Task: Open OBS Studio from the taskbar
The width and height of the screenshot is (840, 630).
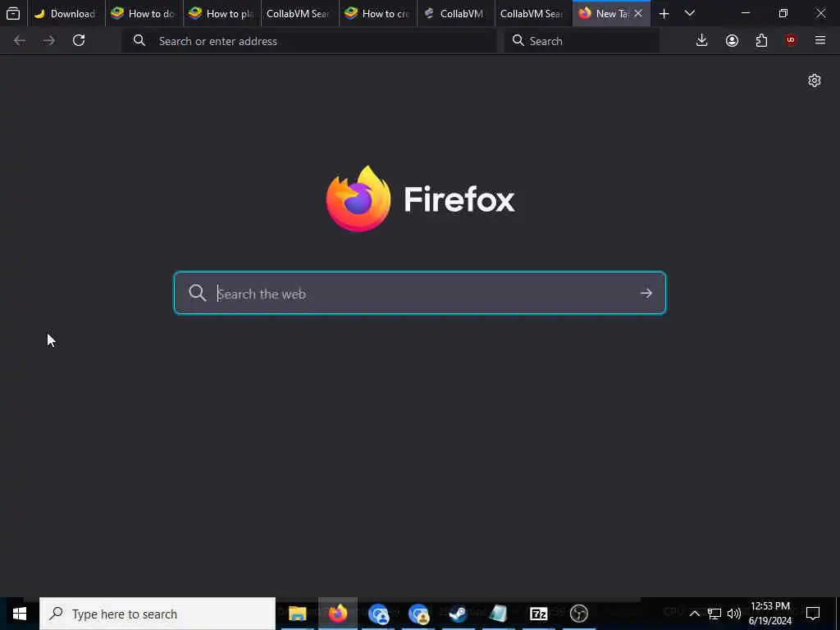Action: [x=578, y=614]
